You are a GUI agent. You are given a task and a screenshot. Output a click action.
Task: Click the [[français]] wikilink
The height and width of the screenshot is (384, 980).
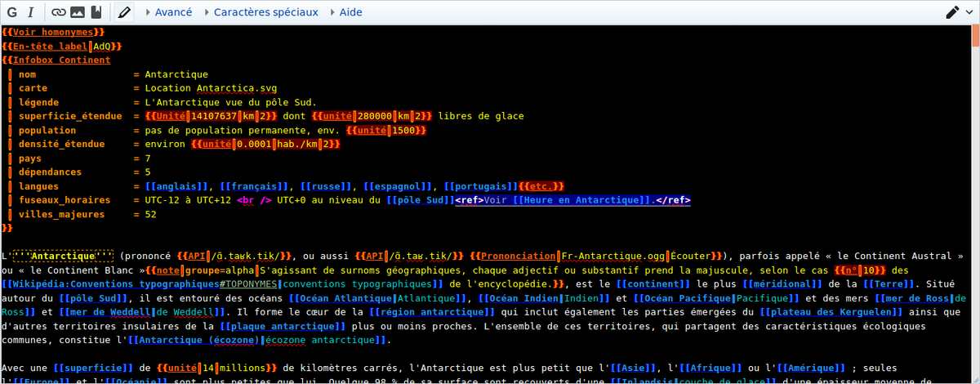coord(252,186)
